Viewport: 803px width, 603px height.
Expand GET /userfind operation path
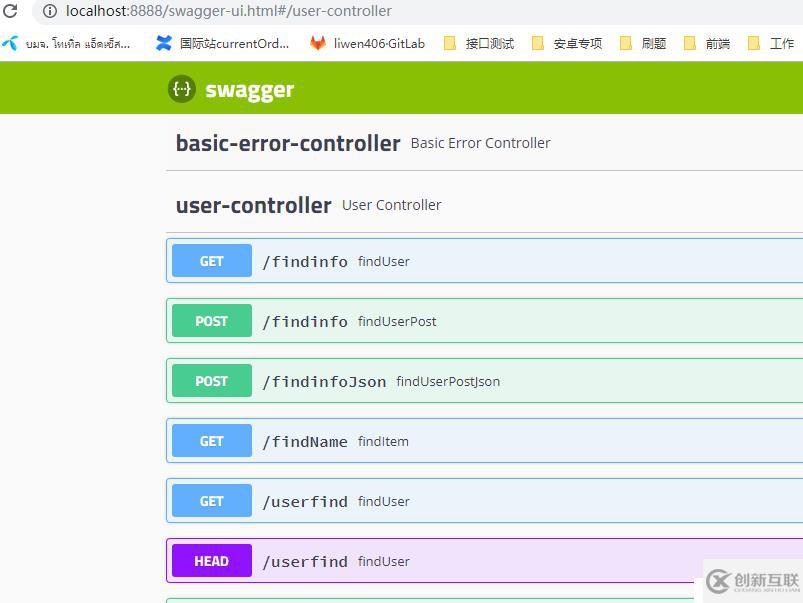305,502
